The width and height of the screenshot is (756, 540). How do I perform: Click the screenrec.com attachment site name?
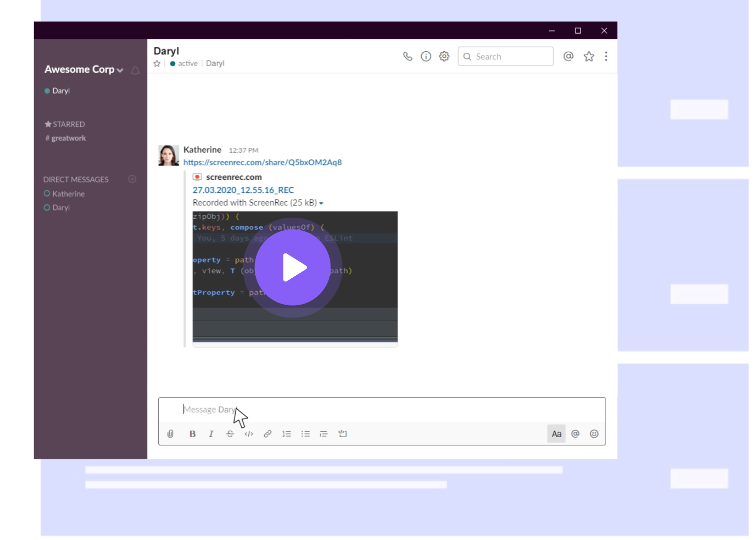click(x=234, y=177)
